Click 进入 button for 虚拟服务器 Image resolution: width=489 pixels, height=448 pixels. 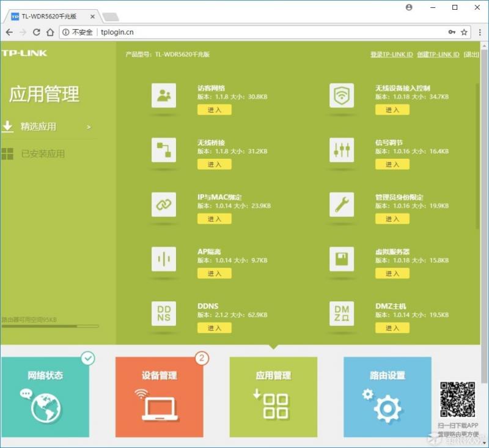click(392, 273)
